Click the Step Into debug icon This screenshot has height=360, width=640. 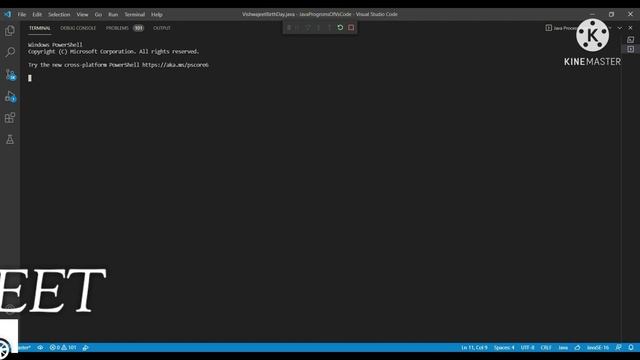tap(319, 28)
